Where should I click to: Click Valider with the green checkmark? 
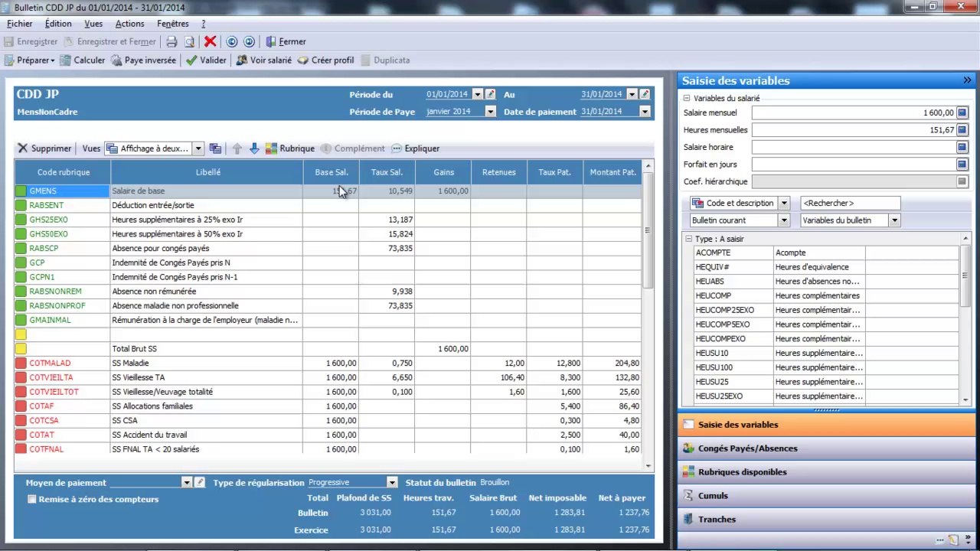click(x=205, y=60)
